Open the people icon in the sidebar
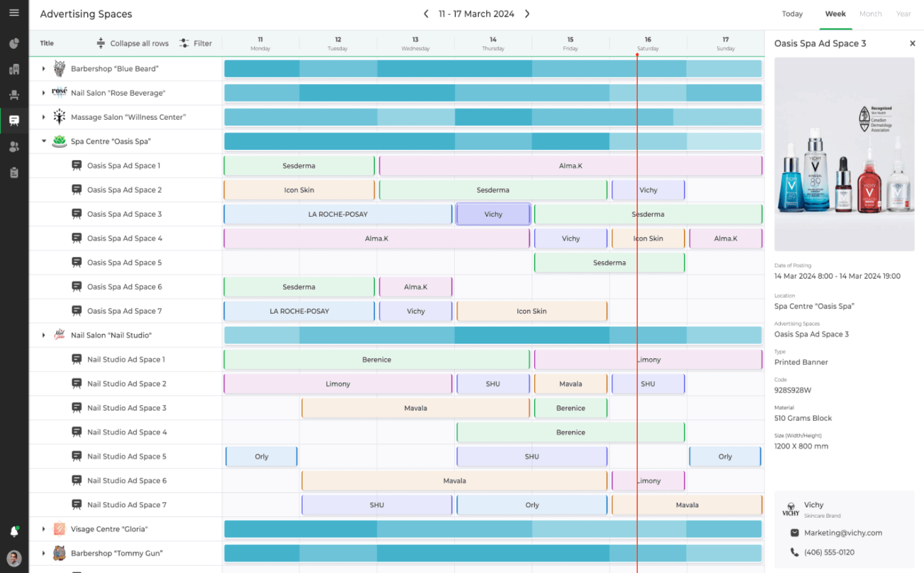 [x=14, y=147]
